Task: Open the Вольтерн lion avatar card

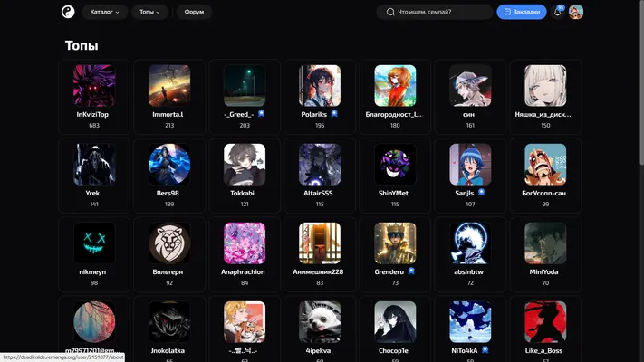Action: [x=169, y=254]
